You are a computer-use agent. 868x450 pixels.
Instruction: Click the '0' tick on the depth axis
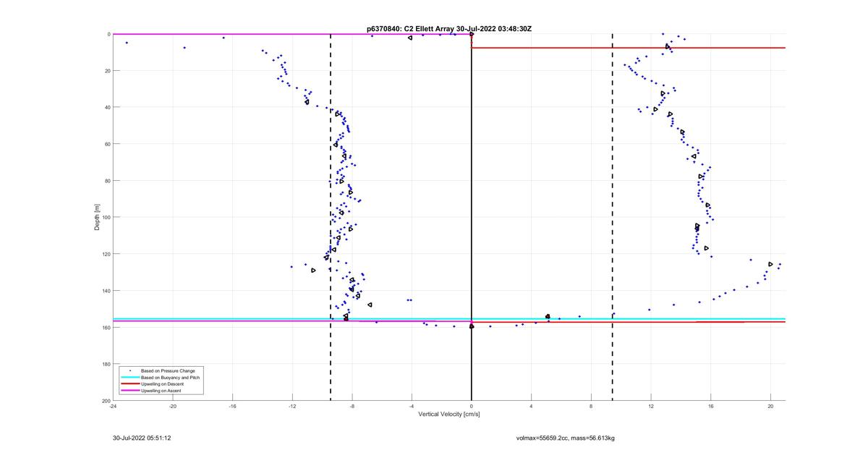pyautogui.click(x=109, y=34)
